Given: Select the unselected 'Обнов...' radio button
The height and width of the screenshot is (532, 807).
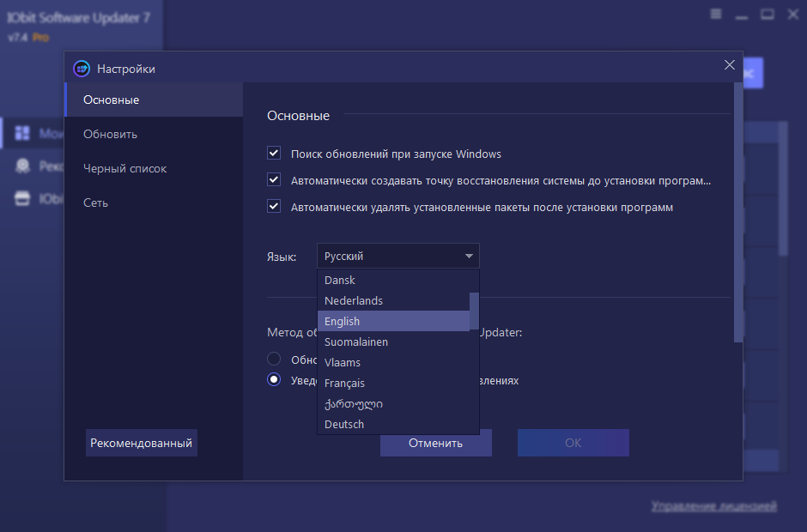Looking at the screenshot, I should 274,359.
